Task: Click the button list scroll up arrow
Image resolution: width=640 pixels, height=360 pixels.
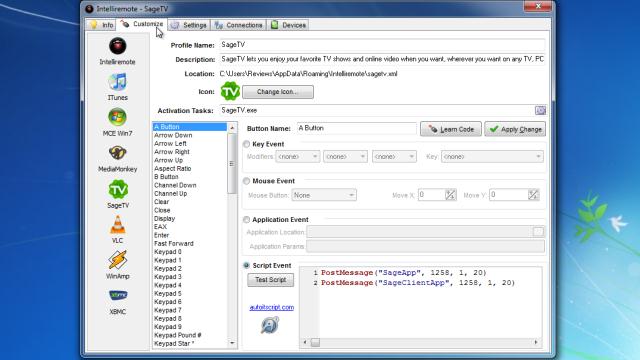Action: [232, 128]
